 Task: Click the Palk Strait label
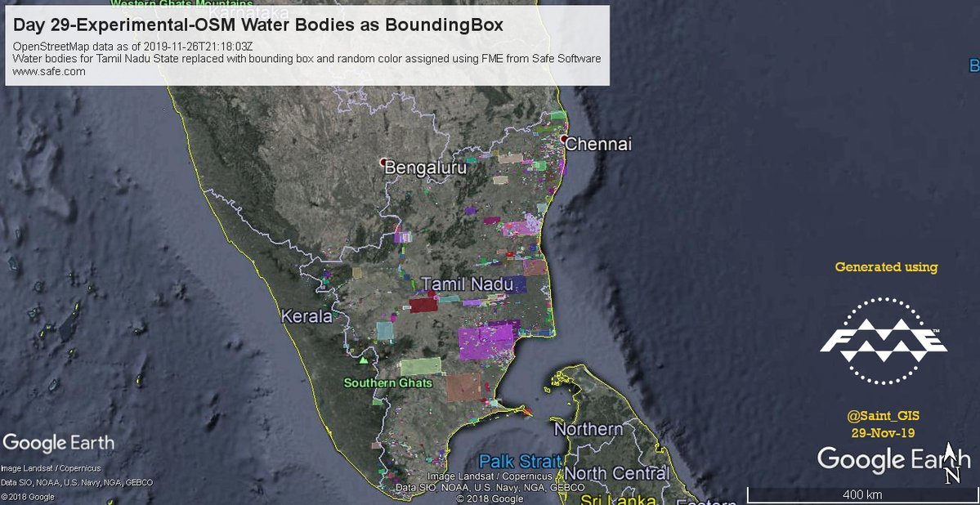coord(520,462)
